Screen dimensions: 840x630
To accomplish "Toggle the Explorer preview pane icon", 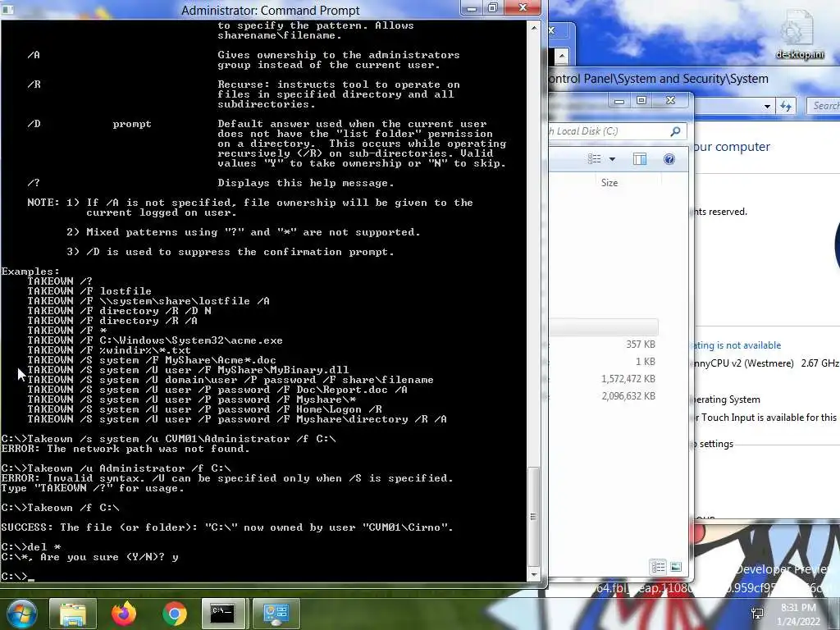I will pos(640,159).
